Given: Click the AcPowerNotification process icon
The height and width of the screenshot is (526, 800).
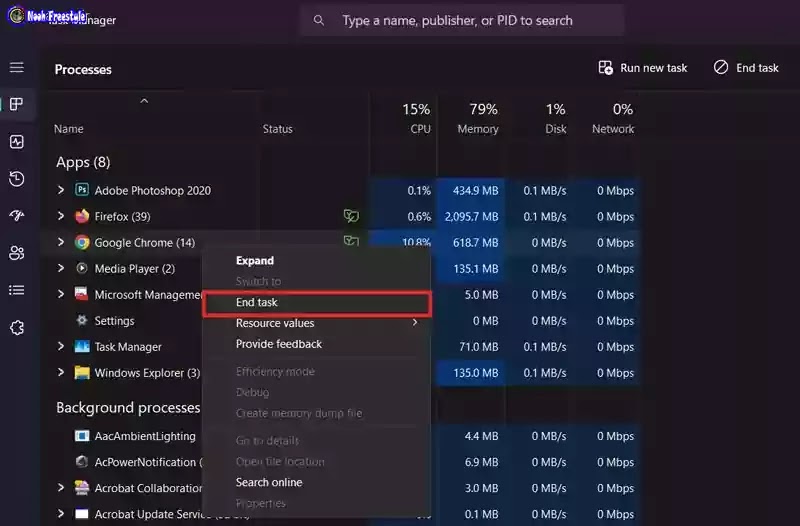Looking at the screenshot, I should [82, 462].
